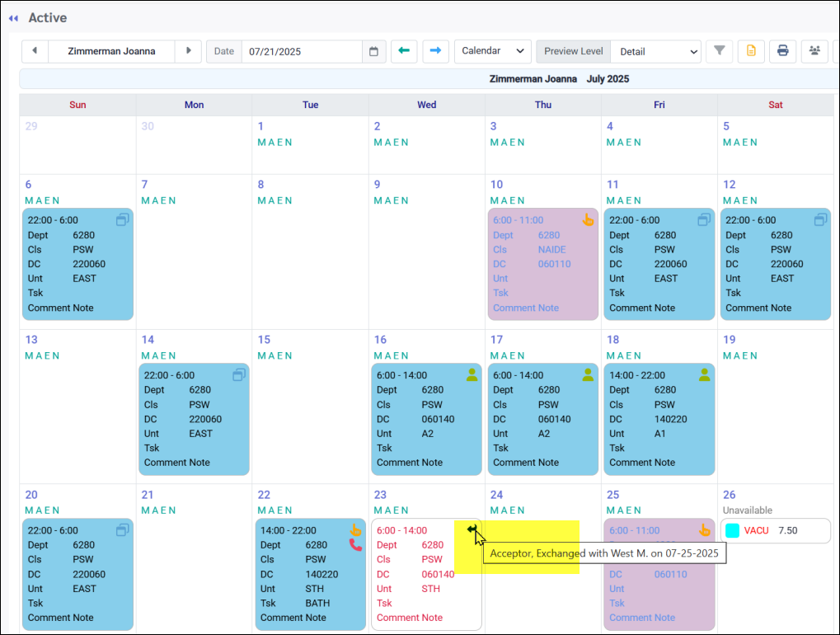Select the VACU 7.50 entry on July 26

point(775,530)
